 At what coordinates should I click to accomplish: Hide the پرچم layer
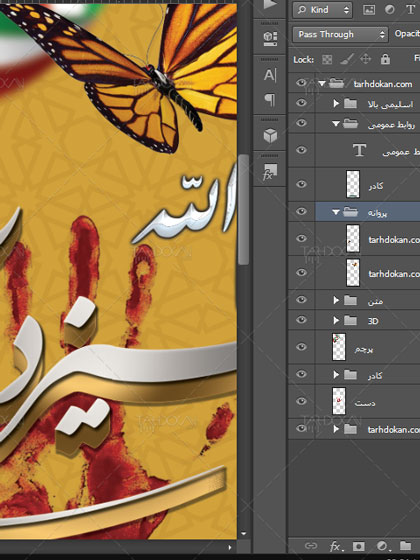click(x=301, y=347)
